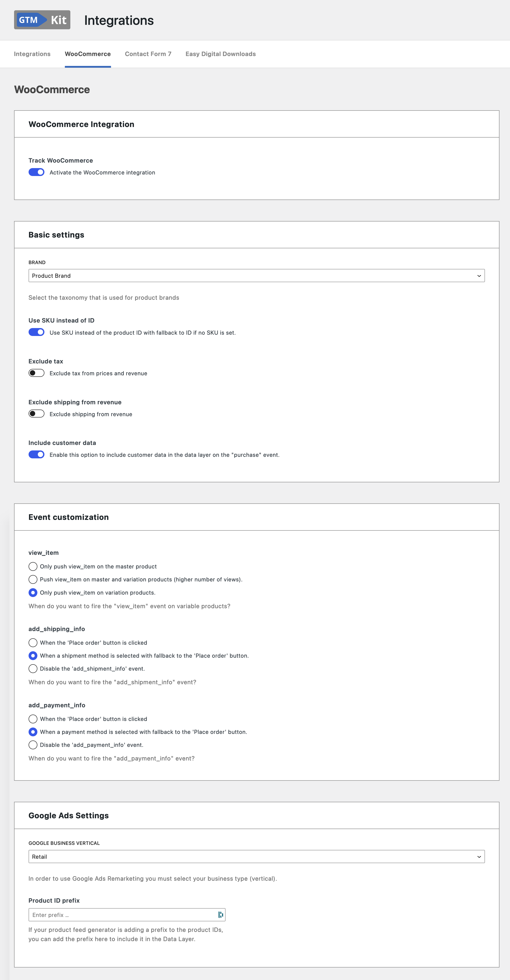Select Only push view_item on master product
510x980 pixels.
33,566
